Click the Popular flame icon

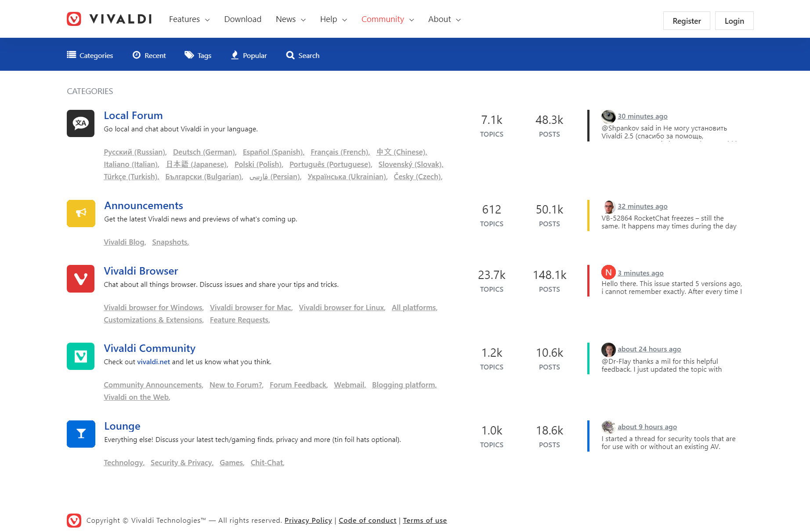tap(235, 55)
